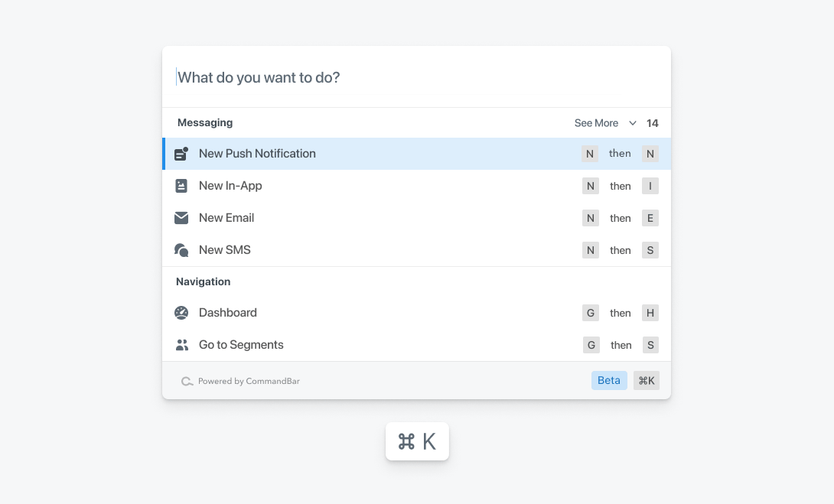Image resolution: width=834 pixels, height=504 pixels.
Task: Select the New In-App command
Action: 416,186
